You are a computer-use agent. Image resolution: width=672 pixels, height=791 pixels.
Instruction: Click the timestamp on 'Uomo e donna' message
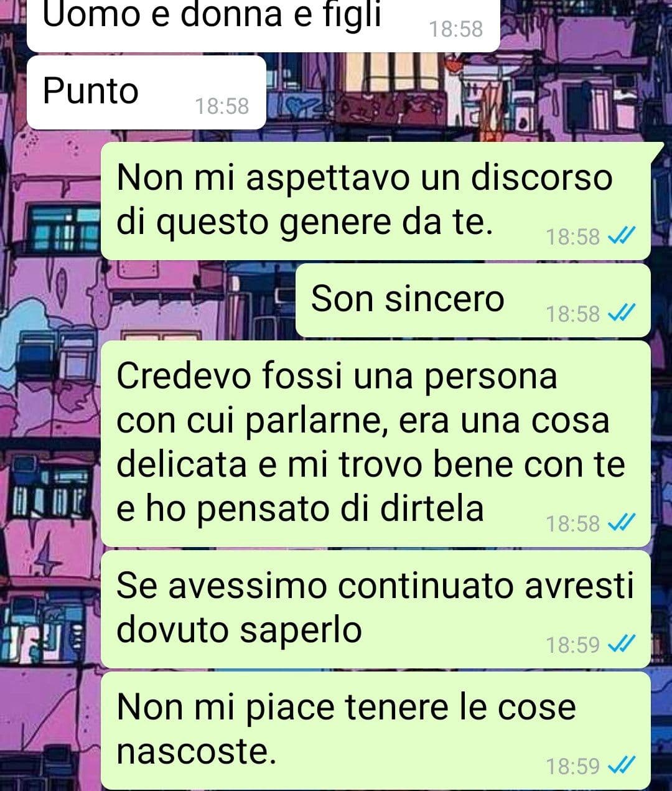456,29
